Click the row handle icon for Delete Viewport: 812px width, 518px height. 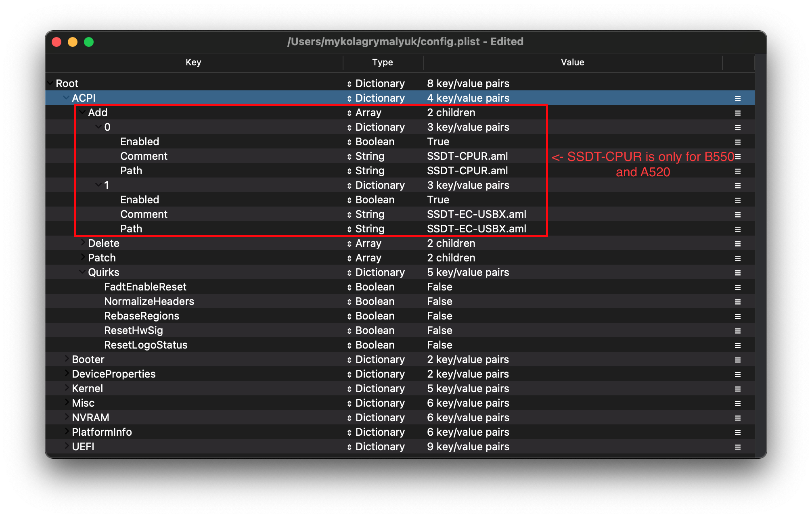point(737,244)
